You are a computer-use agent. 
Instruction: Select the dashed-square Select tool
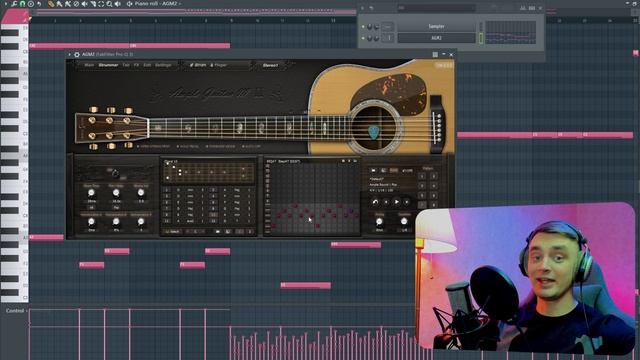(101, 4)
